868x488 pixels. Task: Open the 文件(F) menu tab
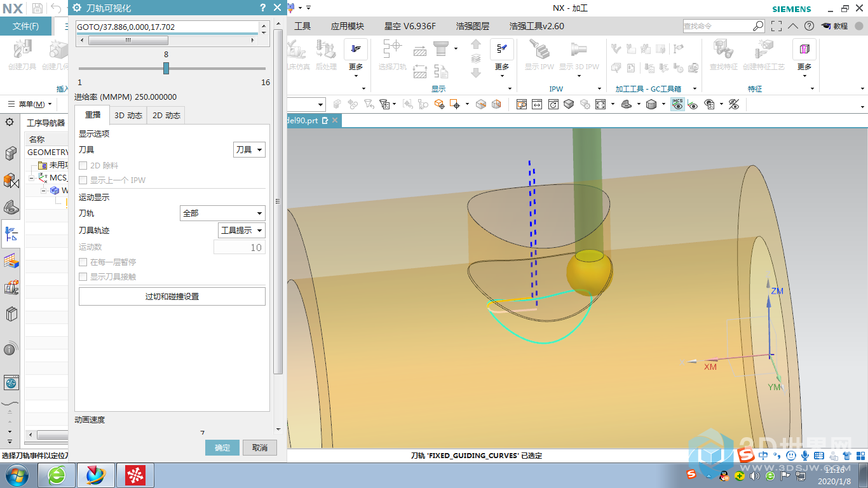click(26, 26)
